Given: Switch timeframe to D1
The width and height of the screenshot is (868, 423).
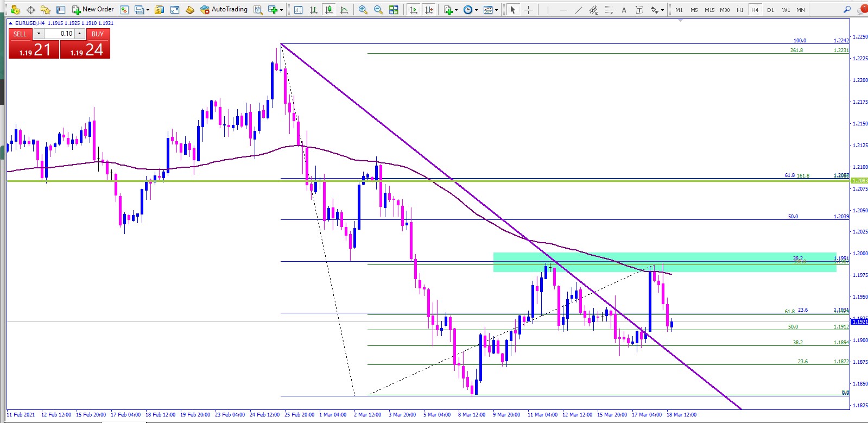Looking at the screenshot, I should click(x=770, y=10).
